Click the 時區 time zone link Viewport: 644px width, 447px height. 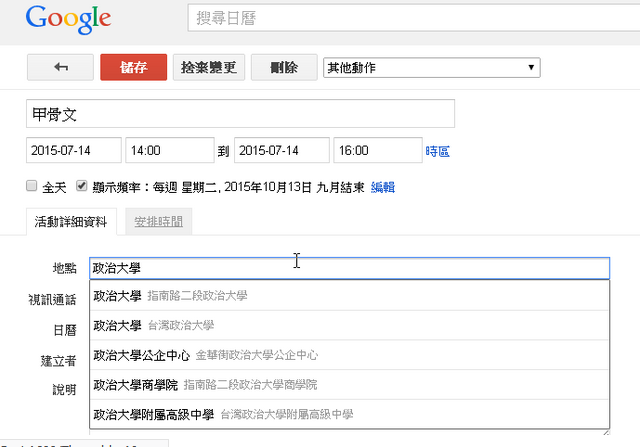(x=437, y=152)
